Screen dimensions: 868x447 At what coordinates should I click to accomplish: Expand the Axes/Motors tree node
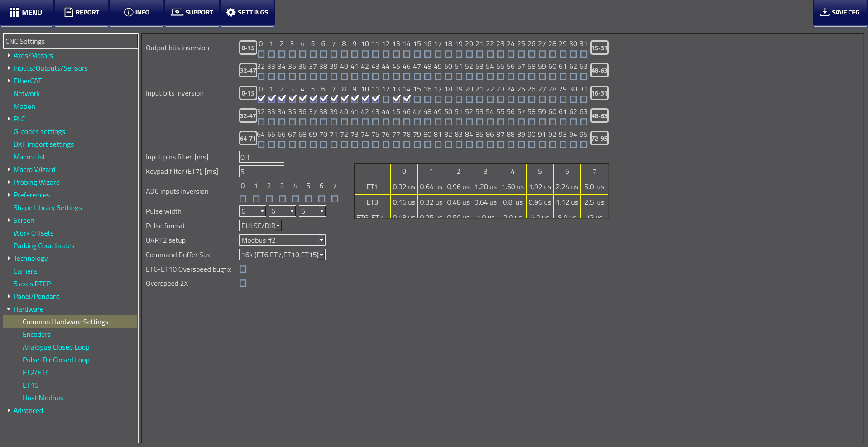[9, 56]
